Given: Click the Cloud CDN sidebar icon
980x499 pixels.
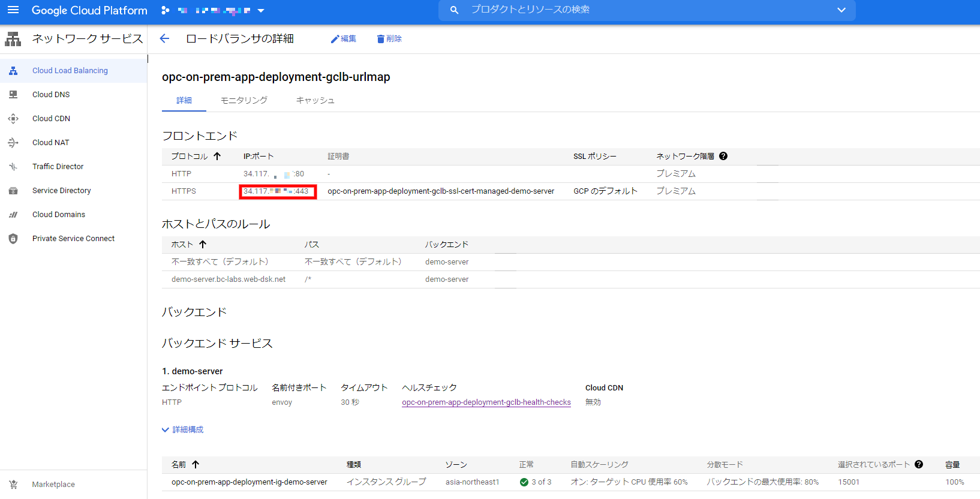Looking at the screenshot, I should coord(13,119).
